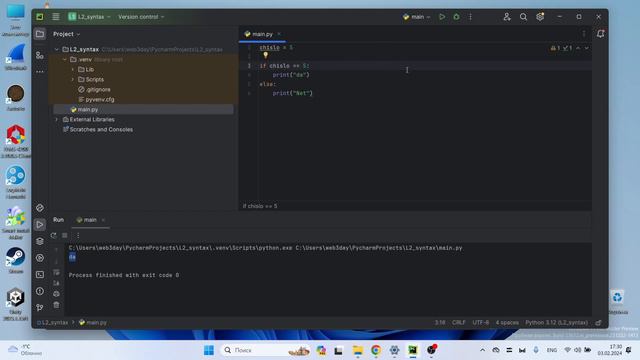Select Scratches and Consoles node
The image size is (640, 360).
click(98, 129)
